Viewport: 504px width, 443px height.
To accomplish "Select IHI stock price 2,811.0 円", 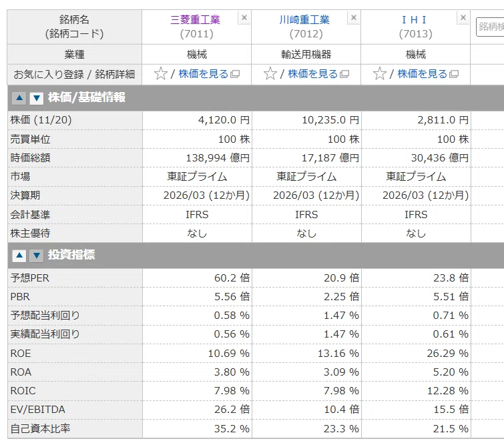I will click(x=443, y=120).
